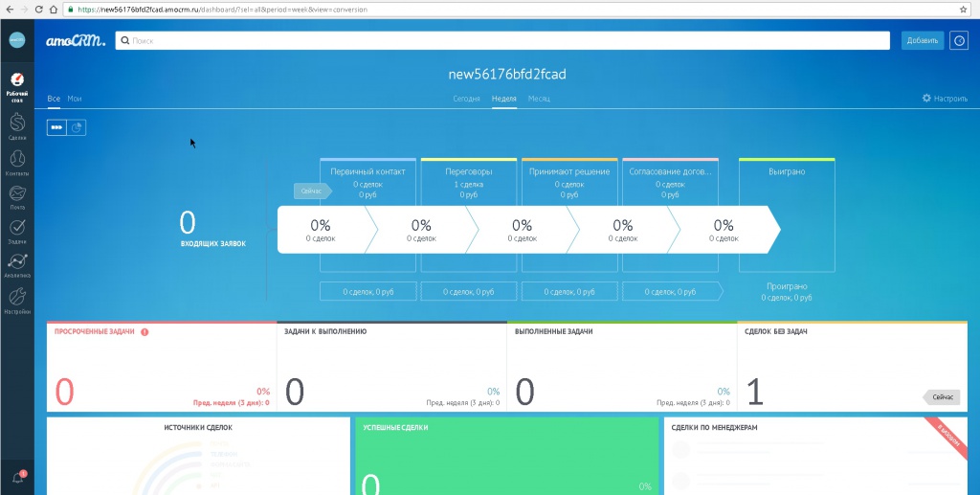This screenshot has height=495, width=980.
Task: Click lost deals box under Первичный контакт
Action: pyautogui.click(x=367, y=292)
